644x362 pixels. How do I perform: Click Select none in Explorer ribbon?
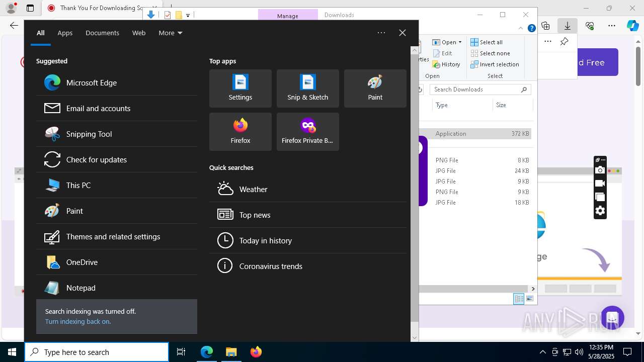tap(490, 53)
